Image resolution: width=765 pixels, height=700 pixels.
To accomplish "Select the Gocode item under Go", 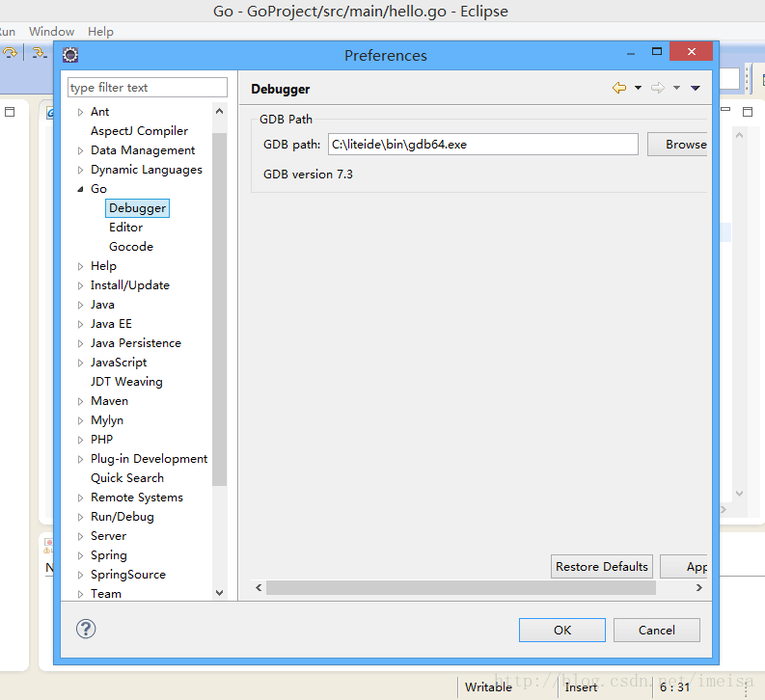I will [x=131, y=247].
